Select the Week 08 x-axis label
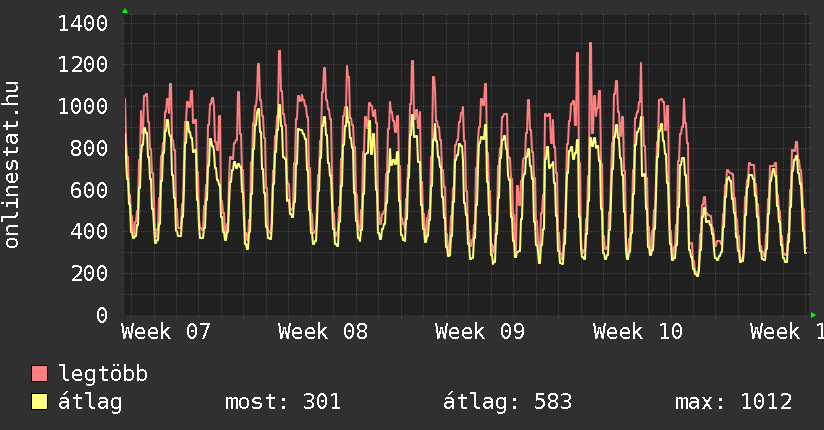The height and width of the screenshot is (430, 824). pos(323,332)
